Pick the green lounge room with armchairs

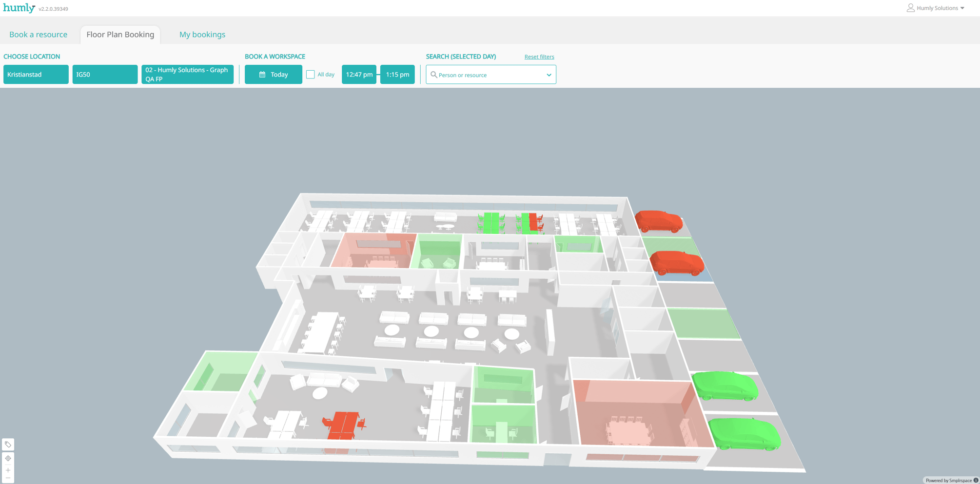tap(437, 252)
